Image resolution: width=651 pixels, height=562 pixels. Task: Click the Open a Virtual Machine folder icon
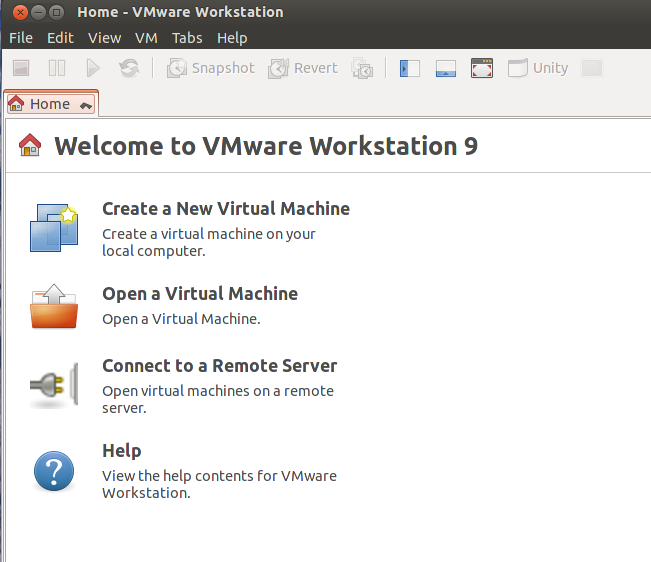tap(54, 306)
